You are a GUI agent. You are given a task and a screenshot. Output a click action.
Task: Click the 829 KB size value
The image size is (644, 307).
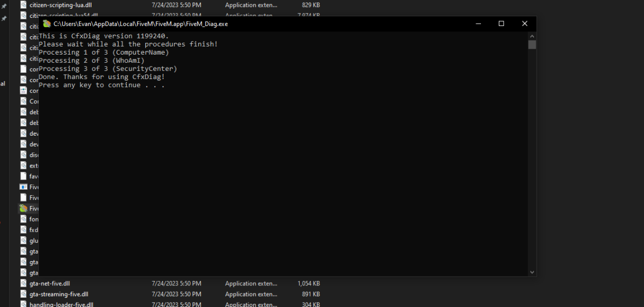(x=310, y=5)
